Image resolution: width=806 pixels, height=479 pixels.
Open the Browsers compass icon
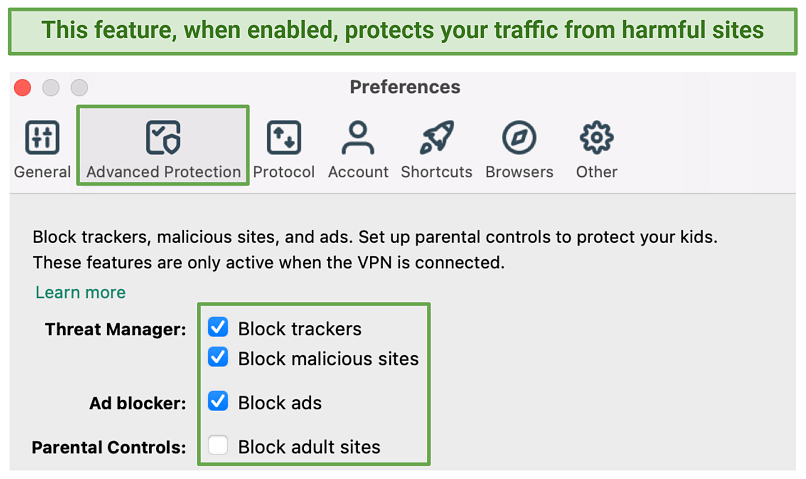tap(519, 138)
